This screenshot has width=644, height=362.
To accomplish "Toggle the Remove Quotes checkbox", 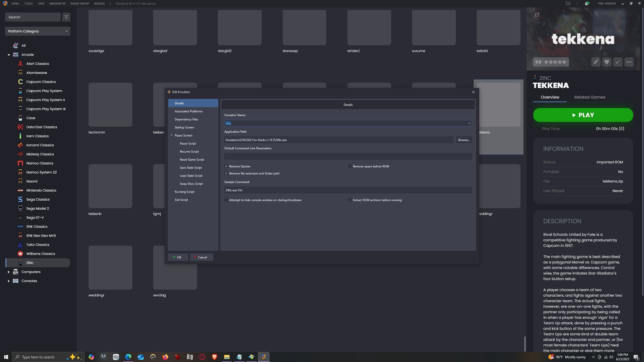I will tap(226, 166).
